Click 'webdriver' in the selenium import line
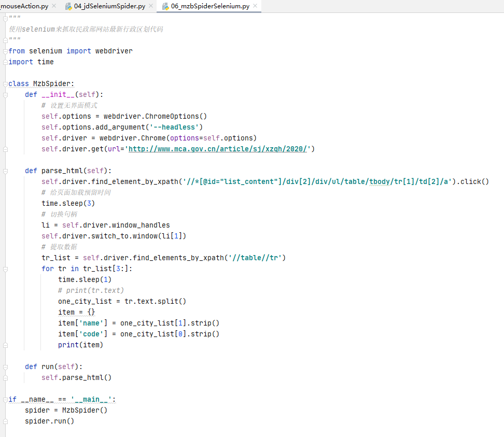The height and width of the screenshot is (437, 504). (114, 51)
